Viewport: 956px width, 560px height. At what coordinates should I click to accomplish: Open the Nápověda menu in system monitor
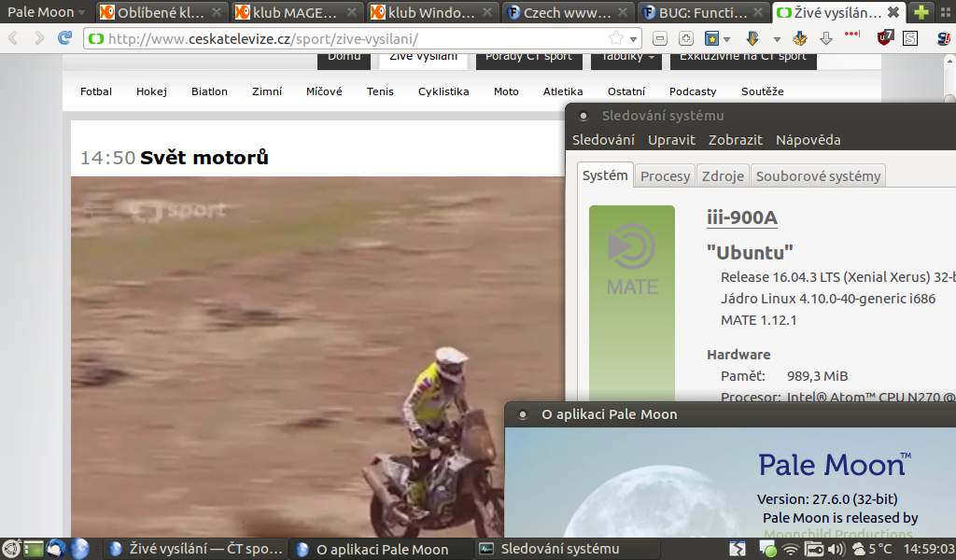pos(808,140)
